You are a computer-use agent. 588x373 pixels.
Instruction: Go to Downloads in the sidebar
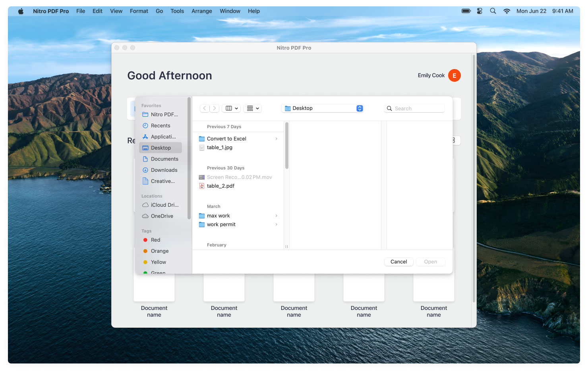point(164,170)
